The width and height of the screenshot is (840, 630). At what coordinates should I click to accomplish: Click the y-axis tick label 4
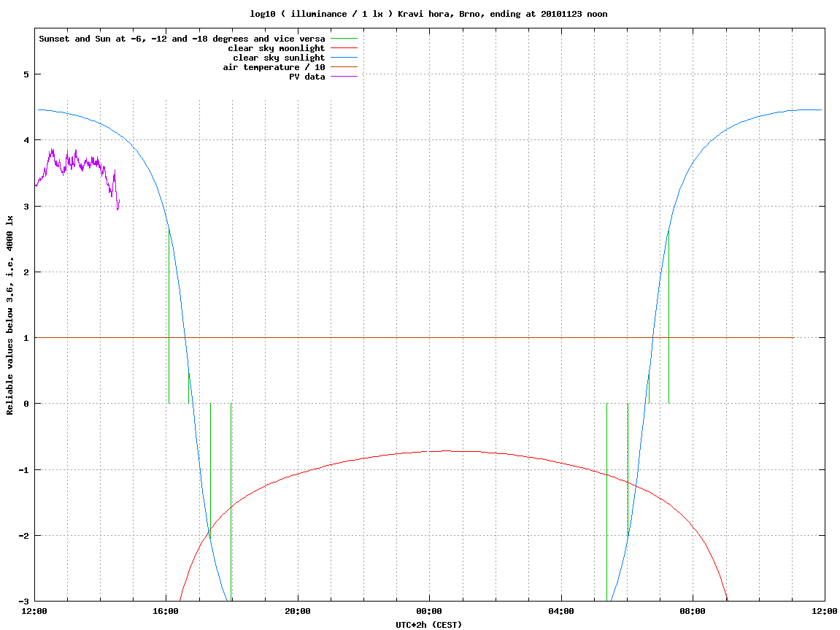[x=26, y=140]
